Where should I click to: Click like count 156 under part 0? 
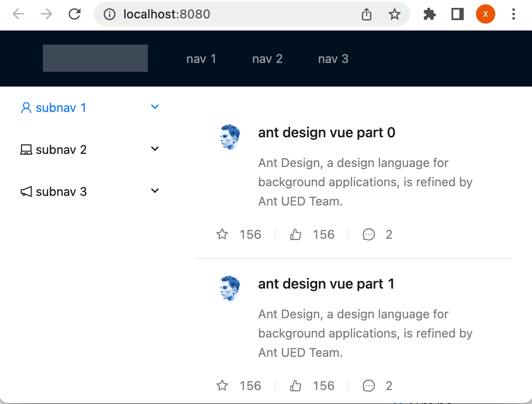click(x=324, y=235)
